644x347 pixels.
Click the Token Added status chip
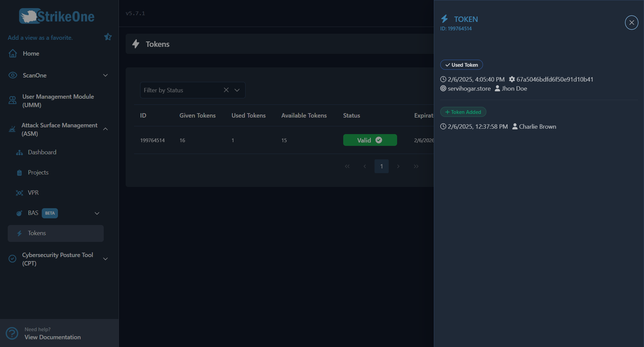[463, 112]
